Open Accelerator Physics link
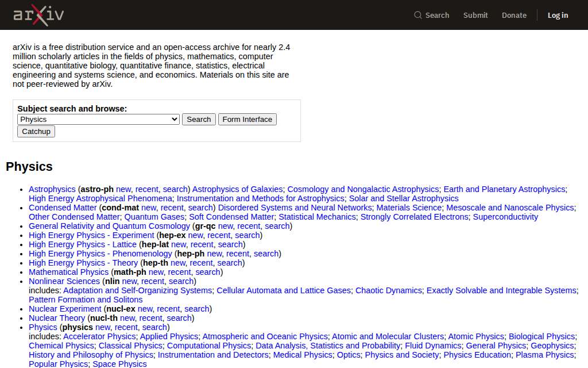The image size is (588, 368). click(99, 336)
